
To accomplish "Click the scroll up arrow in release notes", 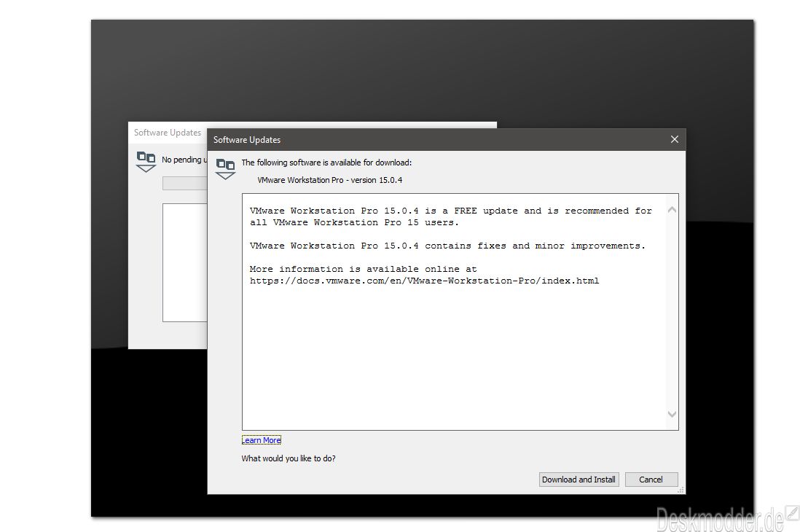I will 672,210.
